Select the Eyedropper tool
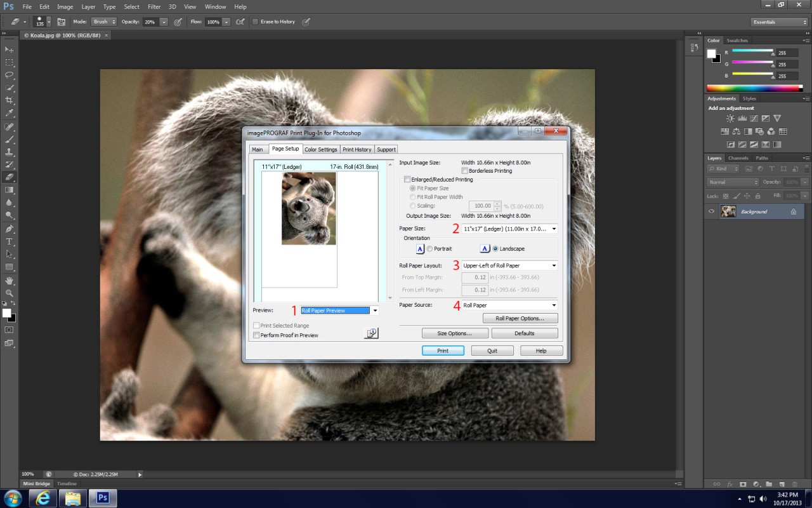812x508 pixels. pyautogui.click(x=10, y=113)
